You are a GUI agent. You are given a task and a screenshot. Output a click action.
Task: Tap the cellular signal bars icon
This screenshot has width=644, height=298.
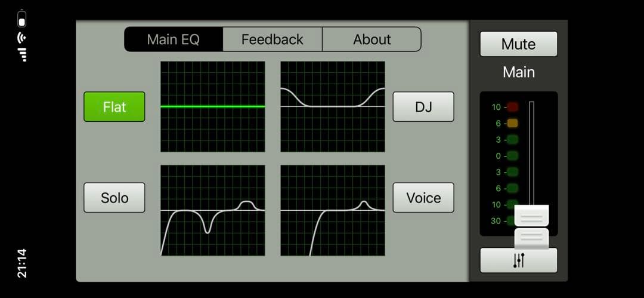point(22,55)
